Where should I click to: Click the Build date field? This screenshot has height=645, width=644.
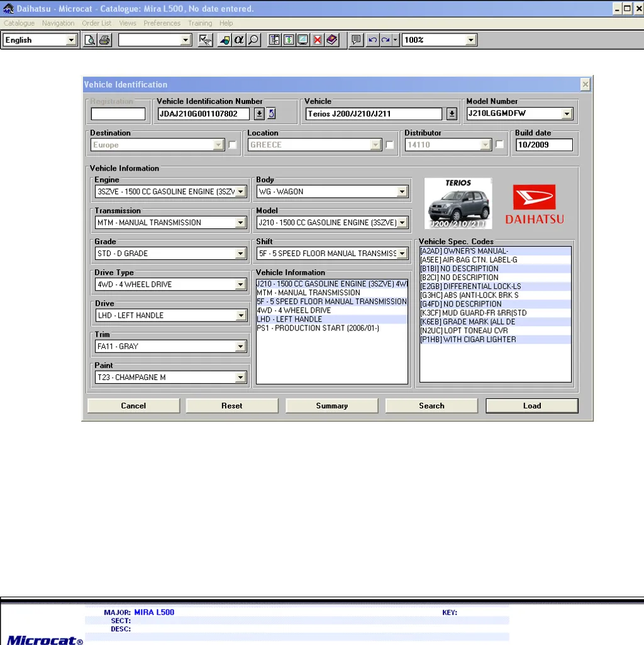tap(544, 145)
